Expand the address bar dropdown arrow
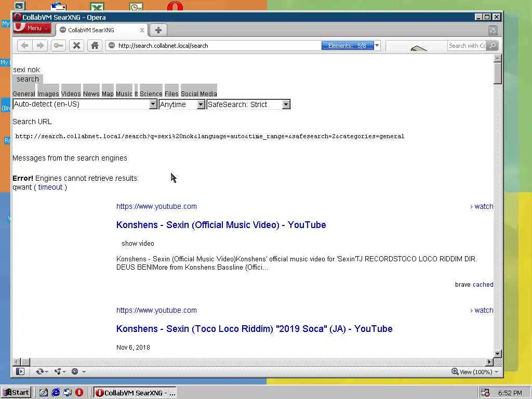The image size is (532, 399). (377, 46)
